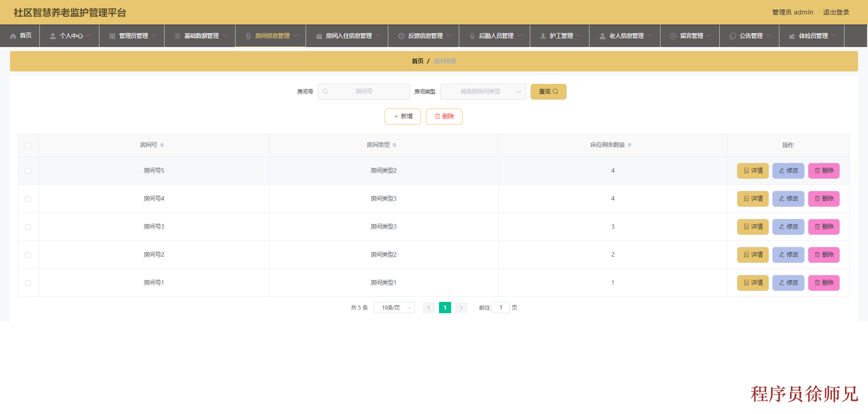
Task: Open the 首页 menu item
Action: (20, 36)
